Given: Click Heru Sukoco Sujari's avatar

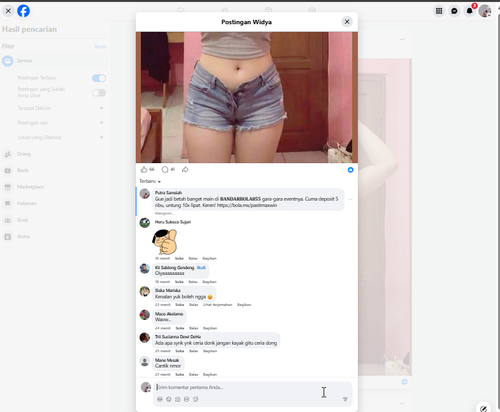Looking at the screenshot, I should 145,223.
